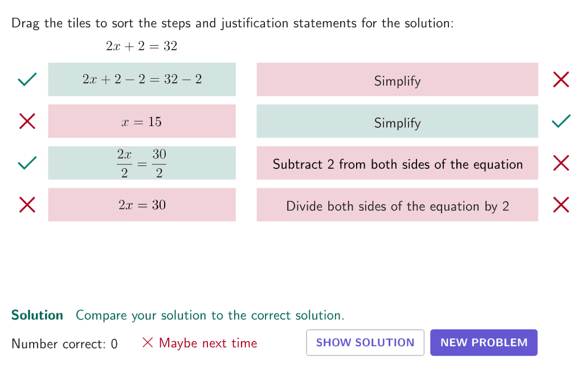This screenshot has width=588, height=368.
Task: Click the red X beside x=15
Action: click(x=27, y=121)
